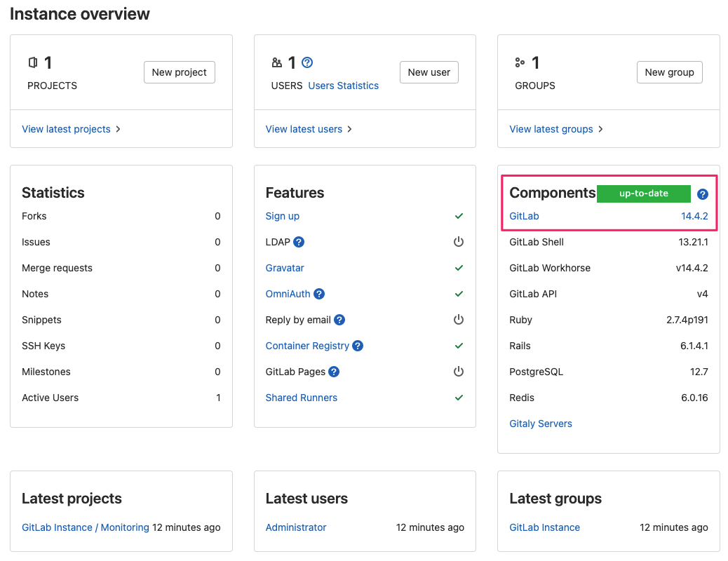This screenshot has height=561, width=728.
Task: Click Rails version 6.1.4.1
Action: click(694, 346)
